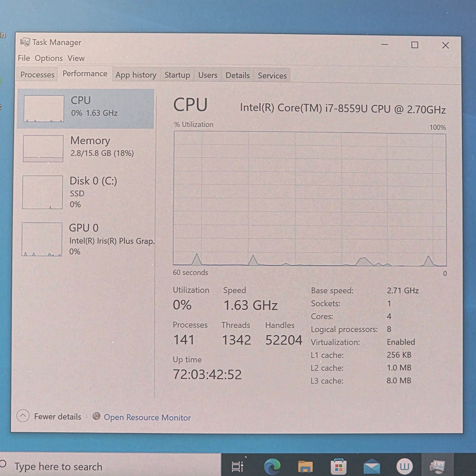Select GPU 0 in the sidebar

(86, 239)
